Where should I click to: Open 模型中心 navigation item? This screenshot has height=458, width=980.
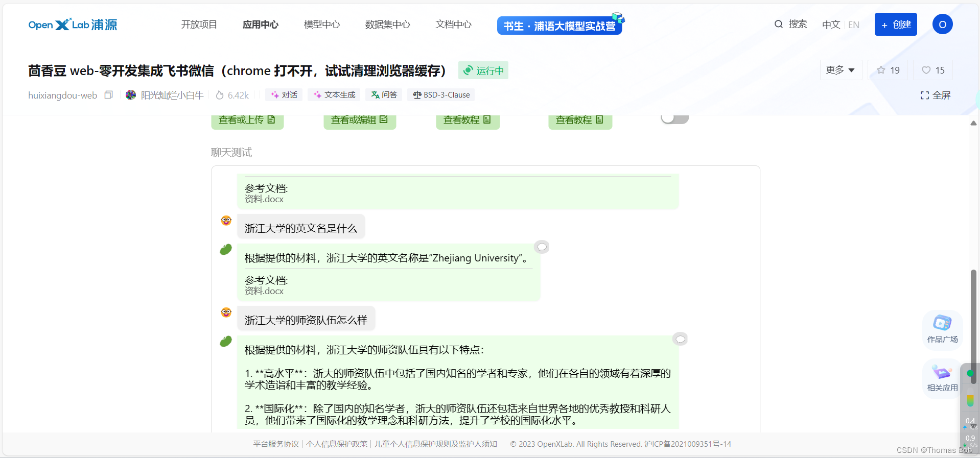(x=321, y=25)
